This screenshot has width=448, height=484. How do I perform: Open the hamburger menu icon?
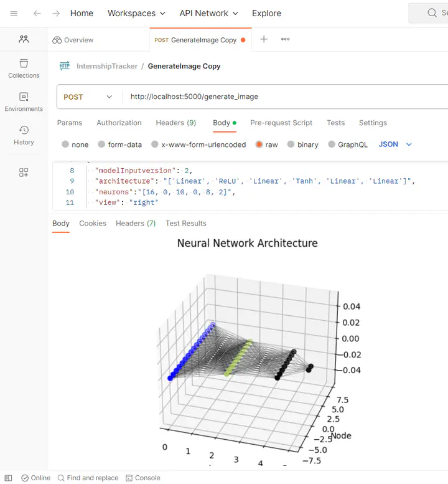(14, 13)
